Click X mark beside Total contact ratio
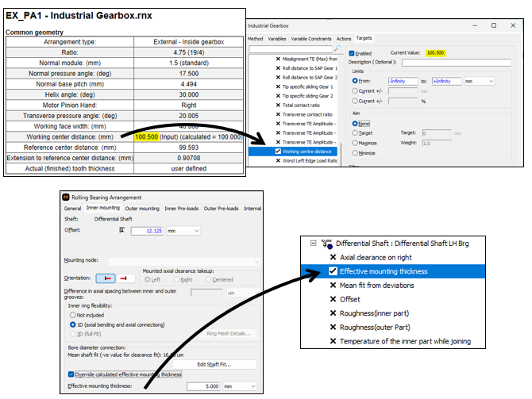Screen dimensions: 532x399 point(277,105)
